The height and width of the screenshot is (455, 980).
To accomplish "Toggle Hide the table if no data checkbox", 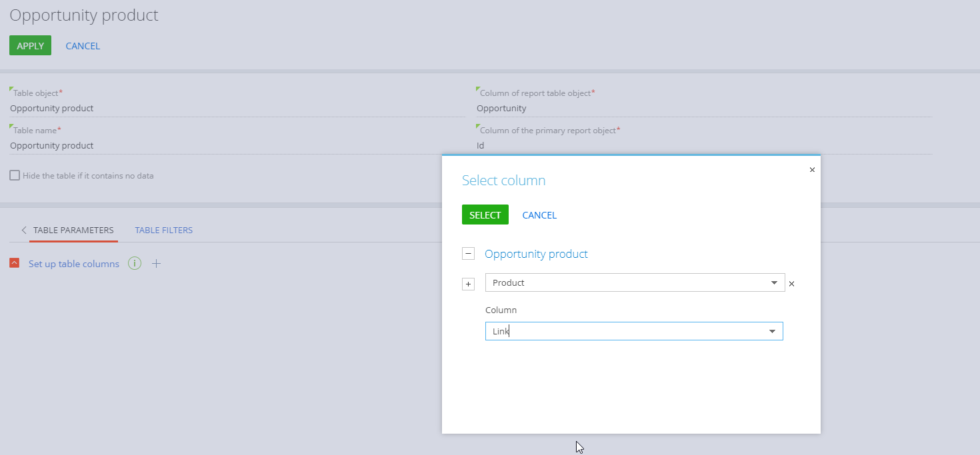I will click(x=15, y=176).
